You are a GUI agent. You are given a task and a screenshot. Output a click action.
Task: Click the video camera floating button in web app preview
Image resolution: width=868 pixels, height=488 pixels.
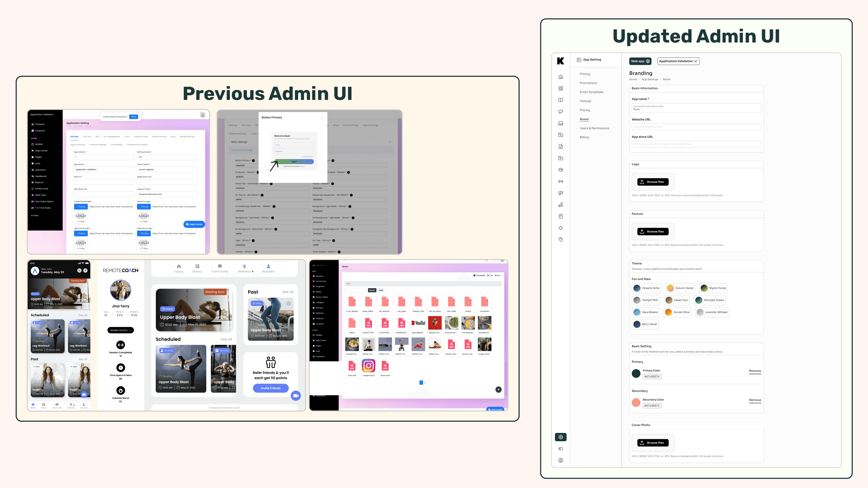click(296, 396)
